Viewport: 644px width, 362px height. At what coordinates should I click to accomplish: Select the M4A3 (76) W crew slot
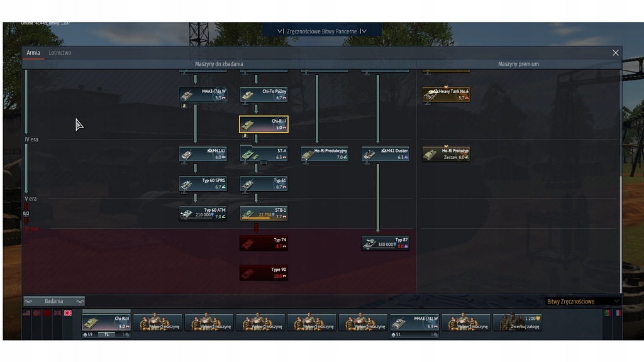pyautogui.click(x=414, y=322)
